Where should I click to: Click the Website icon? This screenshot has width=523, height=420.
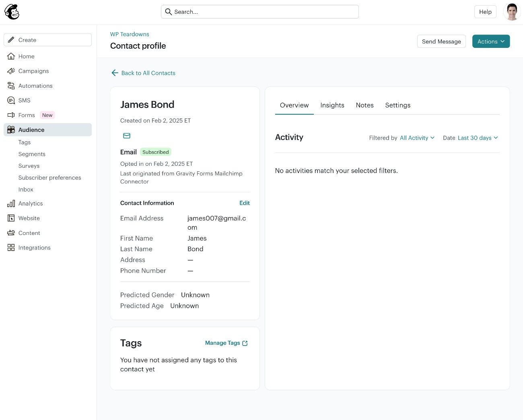tap(11, 218)
